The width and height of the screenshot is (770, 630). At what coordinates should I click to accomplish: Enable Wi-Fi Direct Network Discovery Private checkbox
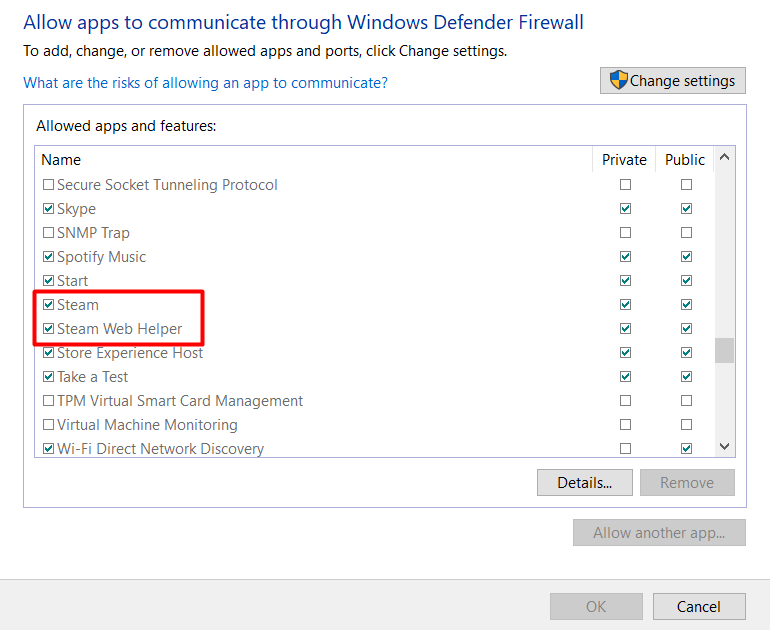coord(625,449)
